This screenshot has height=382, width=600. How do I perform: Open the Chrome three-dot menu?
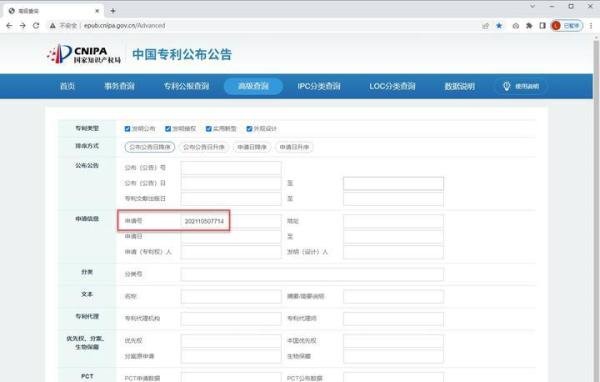pyautogui.click(x=591, y=26)
